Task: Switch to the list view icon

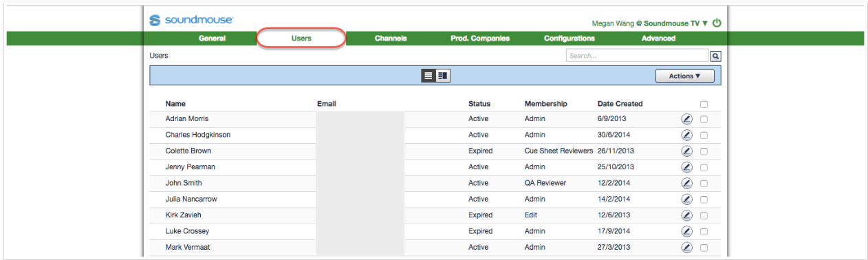Action: click(x=428, y=76)
